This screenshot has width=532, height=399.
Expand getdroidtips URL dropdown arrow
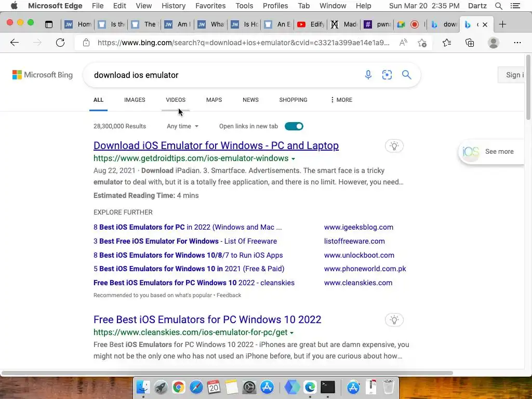[x=293, y=159]
